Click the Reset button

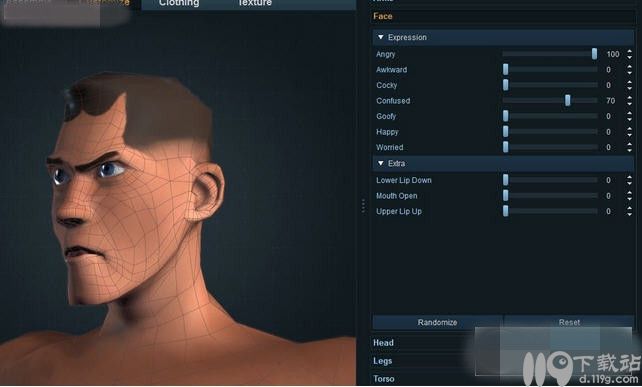[569, 322]
